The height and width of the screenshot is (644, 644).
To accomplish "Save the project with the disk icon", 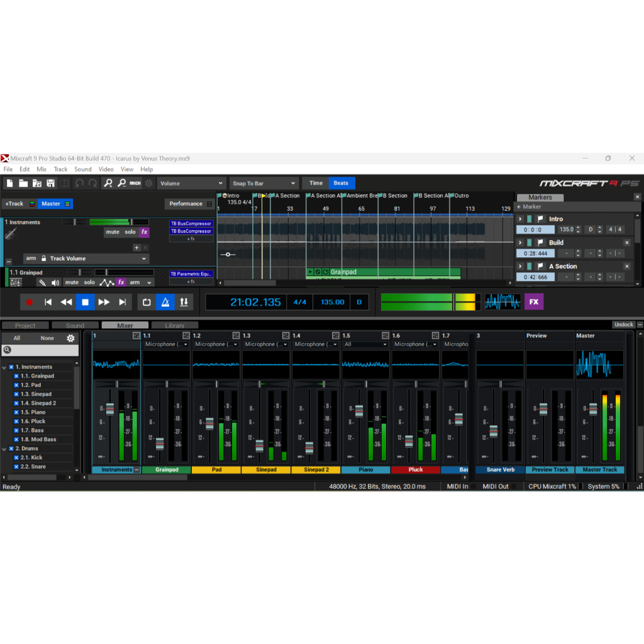I will point(50,183).
